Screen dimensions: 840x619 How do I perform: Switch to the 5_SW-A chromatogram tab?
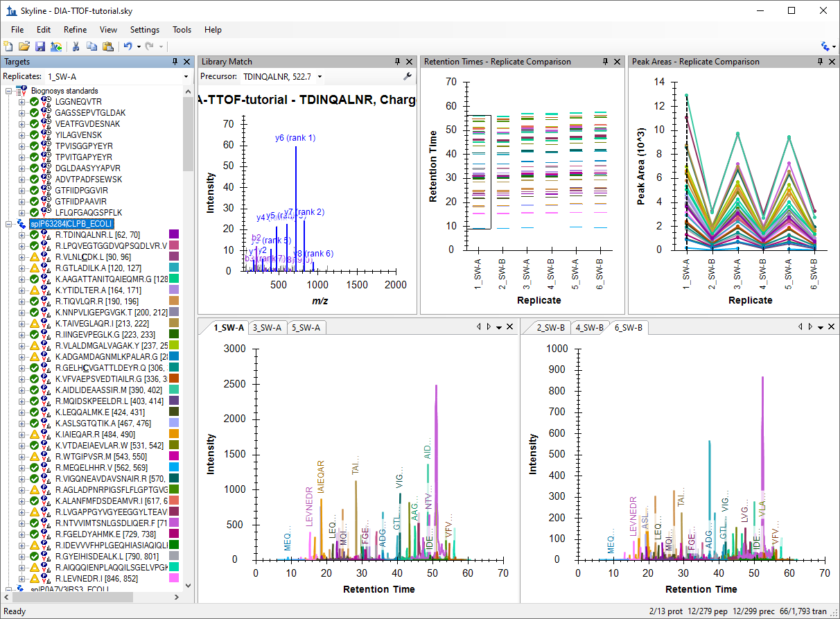point(306,328)
